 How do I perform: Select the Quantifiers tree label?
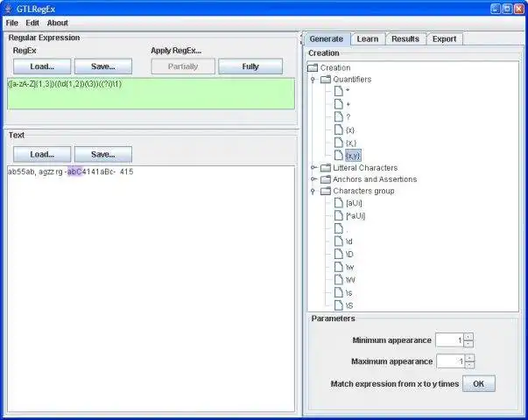click(352, 80)
